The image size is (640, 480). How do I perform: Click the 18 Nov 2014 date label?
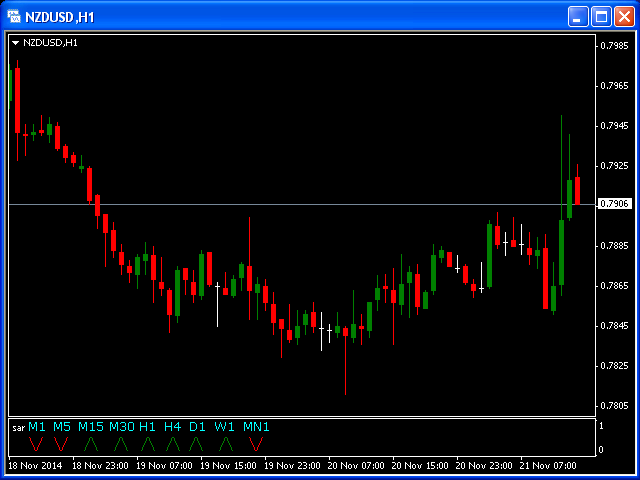tap(35, 466)
